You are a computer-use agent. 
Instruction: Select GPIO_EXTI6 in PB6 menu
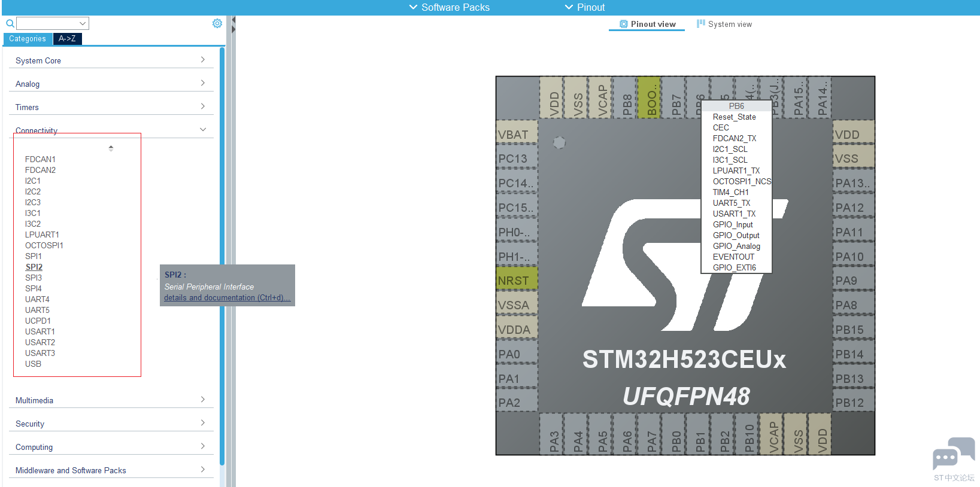[x=734, y=267]
